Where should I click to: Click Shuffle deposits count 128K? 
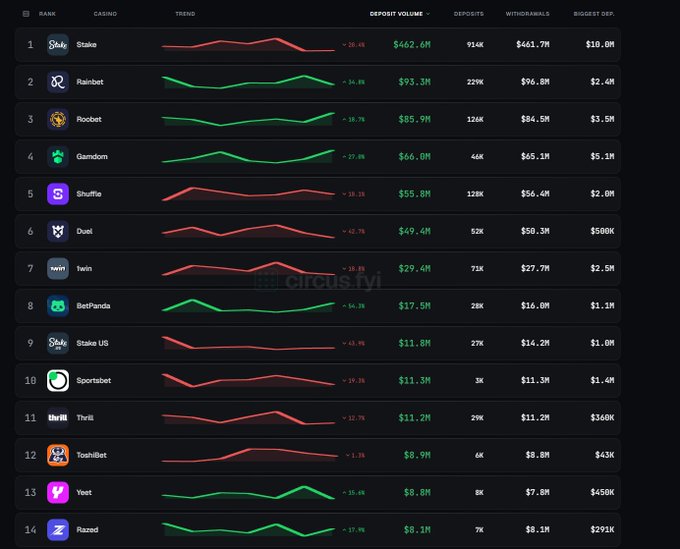click(475, 194)
